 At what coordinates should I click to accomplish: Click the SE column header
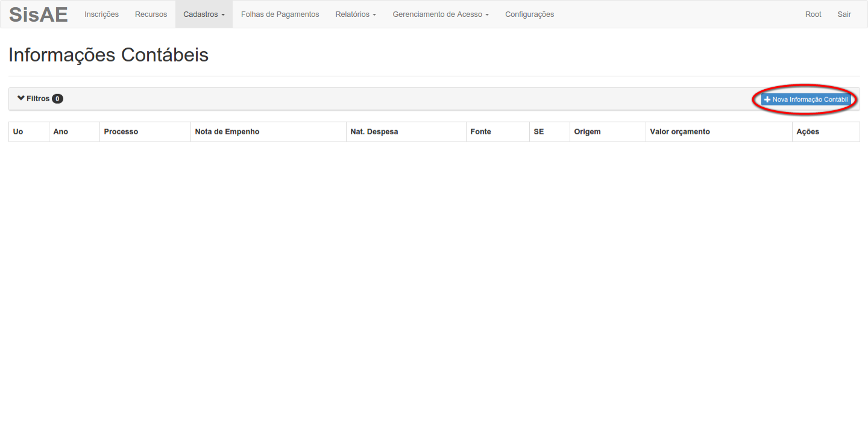click(550, 132)
